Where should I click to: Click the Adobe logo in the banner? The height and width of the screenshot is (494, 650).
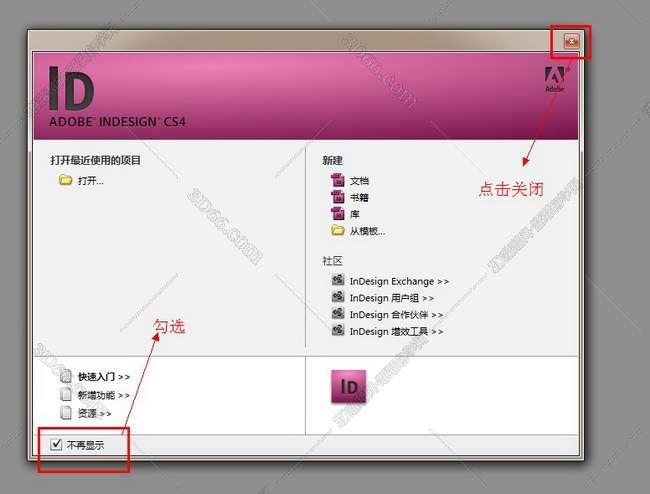coord(554,80)
